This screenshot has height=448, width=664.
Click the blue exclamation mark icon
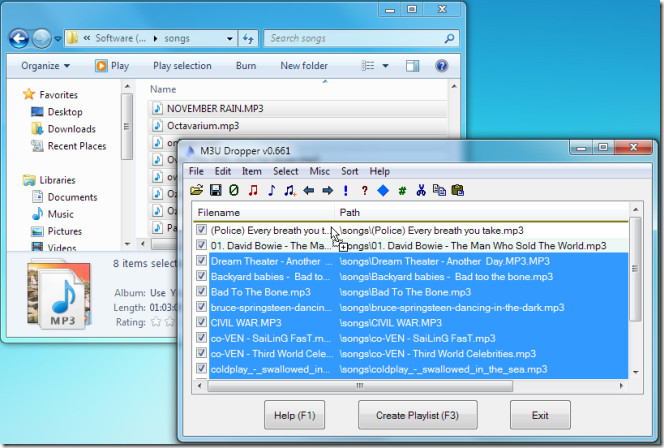pos(345,190)
